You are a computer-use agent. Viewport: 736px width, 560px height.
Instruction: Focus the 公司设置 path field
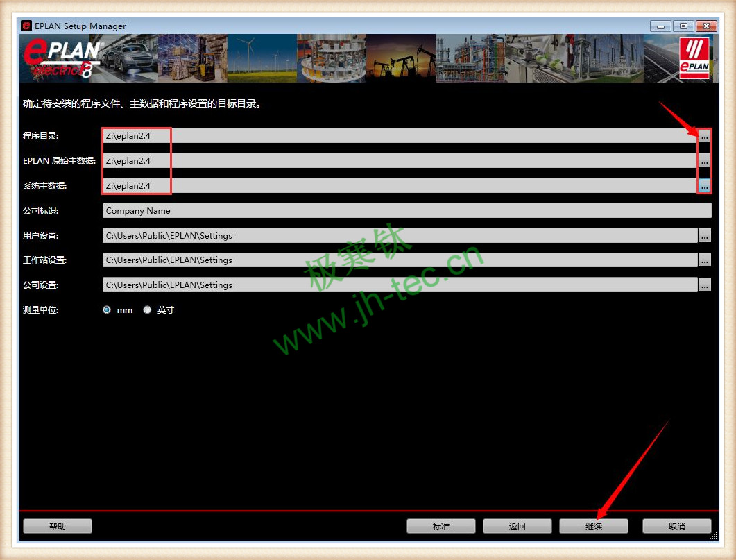click(x=400, y=285)
